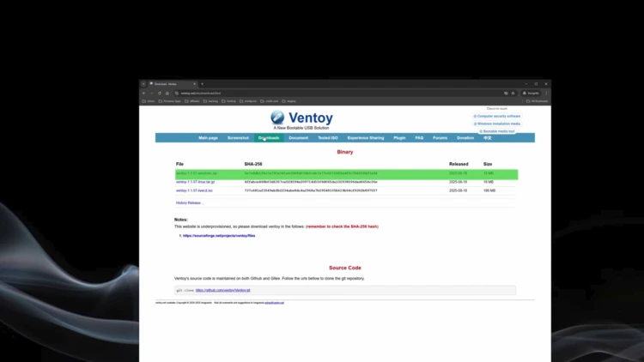
Task: Open the Donation nav item
Action: (x=465, y=138)
